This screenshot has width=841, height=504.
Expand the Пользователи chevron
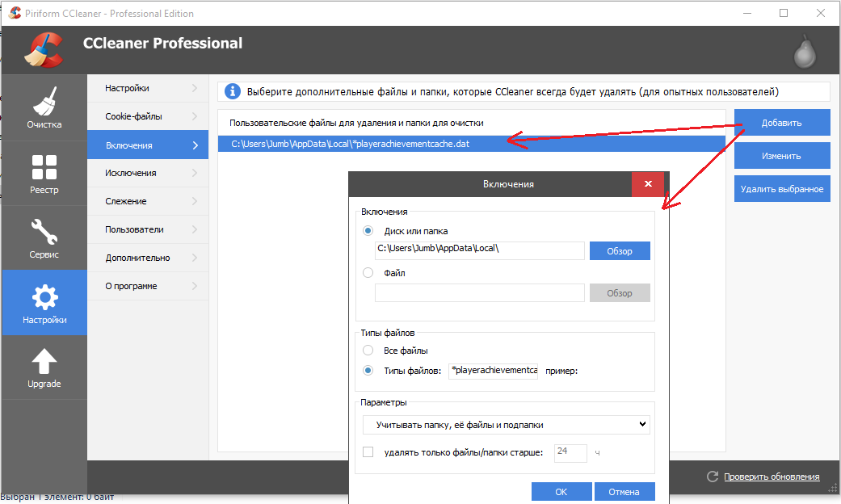[195, 229]
